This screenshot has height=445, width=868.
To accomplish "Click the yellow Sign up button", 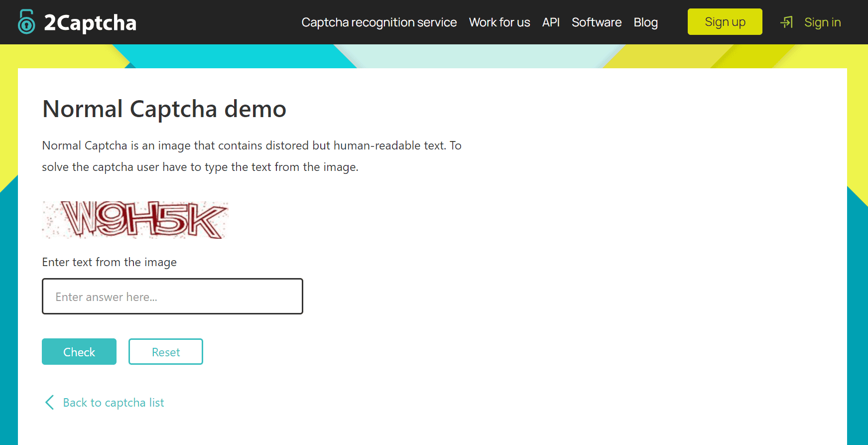I will 725,22.
